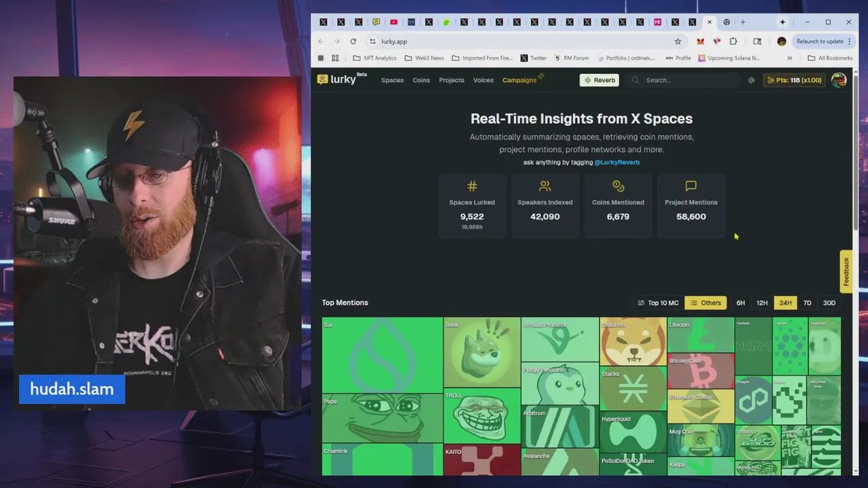Reload the page in Chrome
This screenshot has width=868, height=488.
pos(353,41)
